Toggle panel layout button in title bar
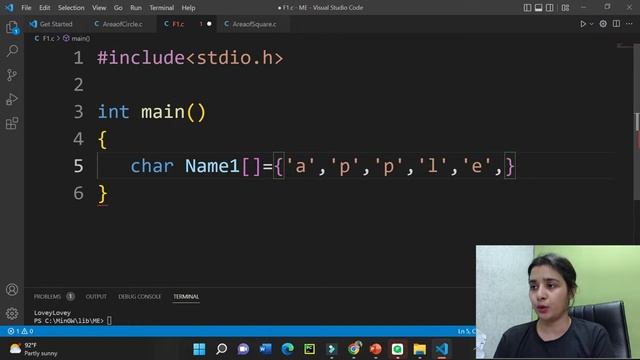This screenshot has height=360, width=640. 538,8
